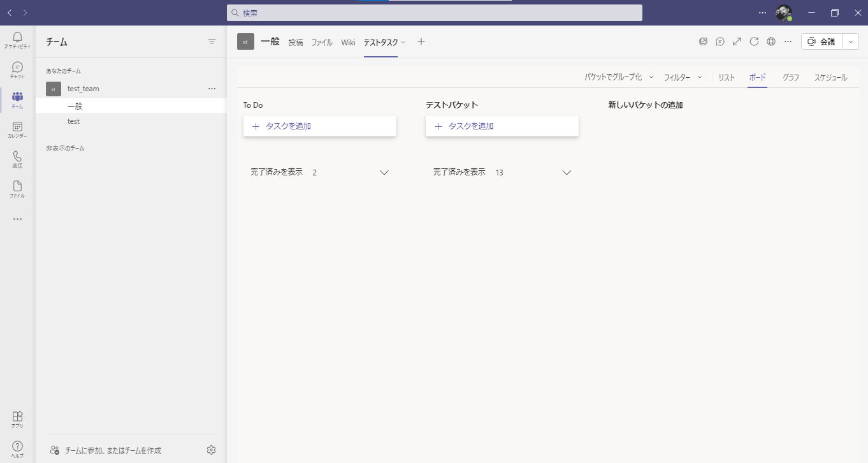
Task: Click 新しいバケットの追加
Action: pos(646,105)
